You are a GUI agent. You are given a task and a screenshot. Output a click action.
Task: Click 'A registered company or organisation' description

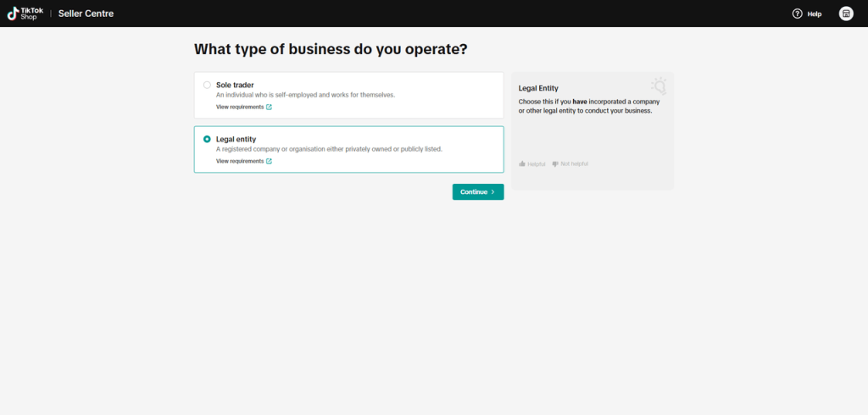click(329, 149)
